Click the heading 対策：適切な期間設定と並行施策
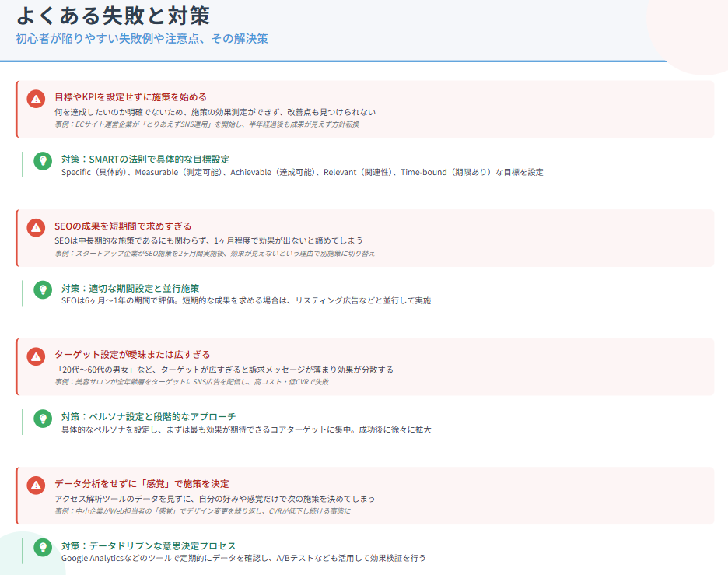This screenshot has width=728, height=575. tap(131, 288)
